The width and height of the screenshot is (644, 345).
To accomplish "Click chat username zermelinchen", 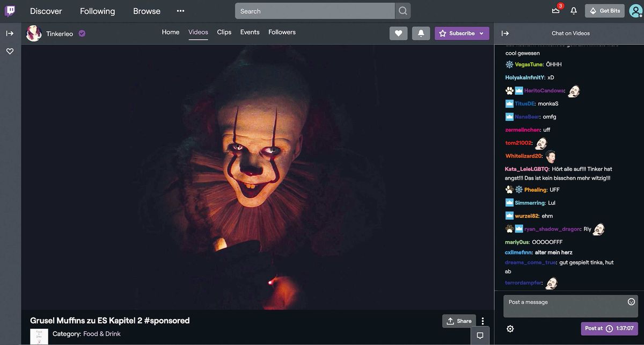I will 523,130.
